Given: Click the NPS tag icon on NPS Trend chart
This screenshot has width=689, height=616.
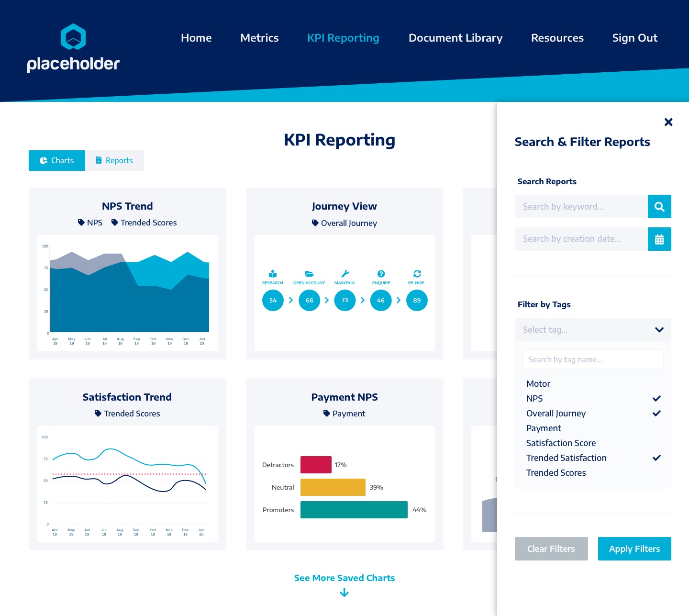Looking at the screenshot, I should click(x=80, y=222).
